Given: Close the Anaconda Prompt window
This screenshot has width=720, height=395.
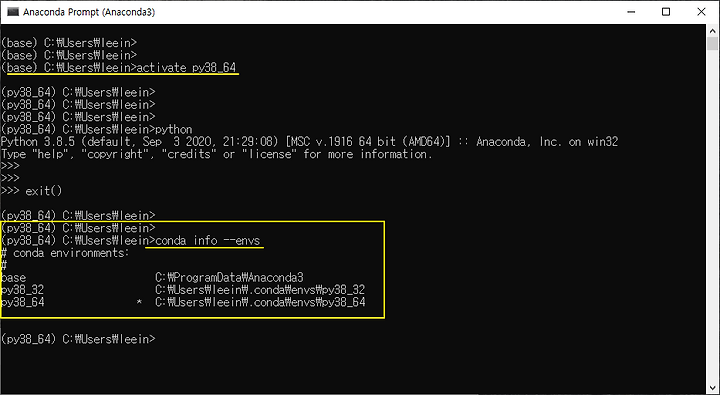Looking at the screenshot, I should [701, 12].
